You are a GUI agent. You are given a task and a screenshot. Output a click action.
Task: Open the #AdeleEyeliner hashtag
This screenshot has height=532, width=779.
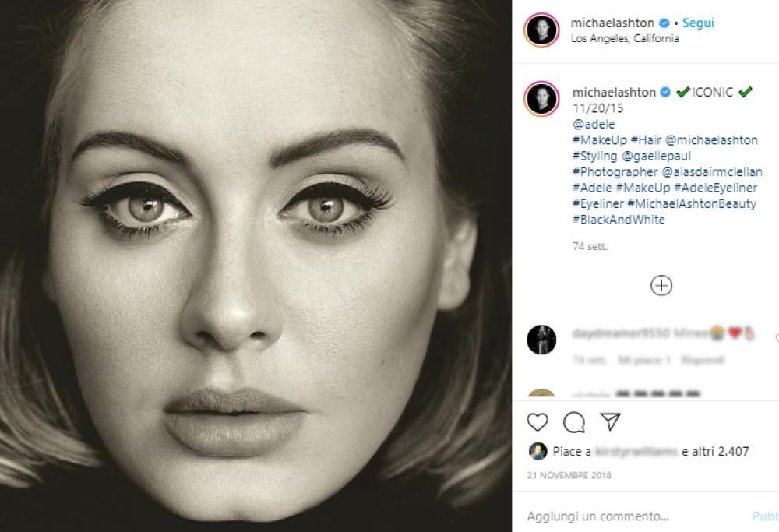click(715, 188)
